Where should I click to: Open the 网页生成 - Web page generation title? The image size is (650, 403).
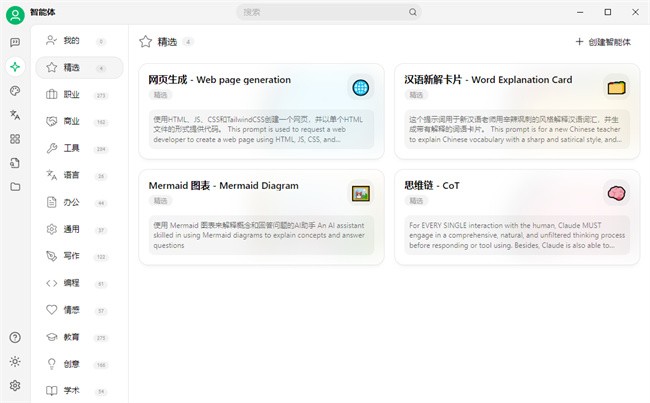click(x=220, y=80)
